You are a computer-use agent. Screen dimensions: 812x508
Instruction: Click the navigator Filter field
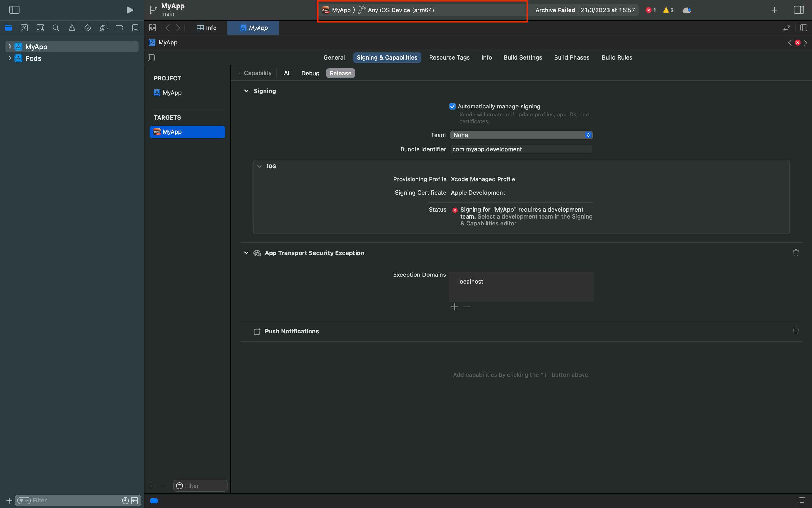click(x=78, y=501)
